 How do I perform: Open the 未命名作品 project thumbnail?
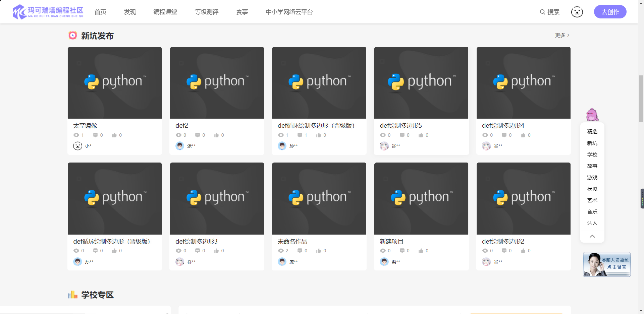coord(319,198)
